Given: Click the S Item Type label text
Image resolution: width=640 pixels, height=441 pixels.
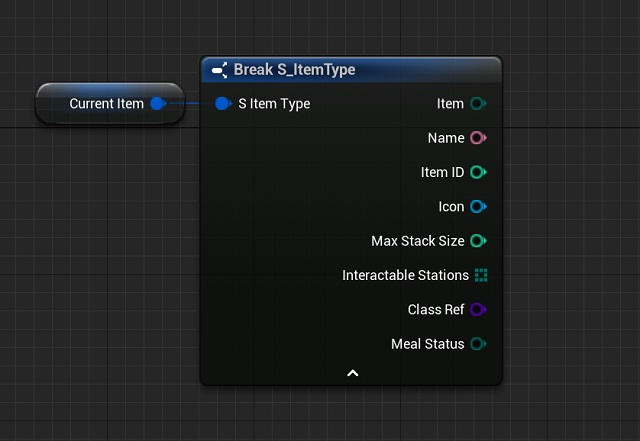Looking at the screenshot, I should [x=274, y=104].
